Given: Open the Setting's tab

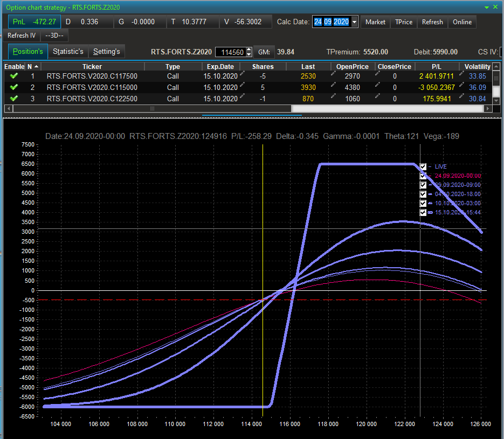Looking at the screenshot, I should click(106, 52).
